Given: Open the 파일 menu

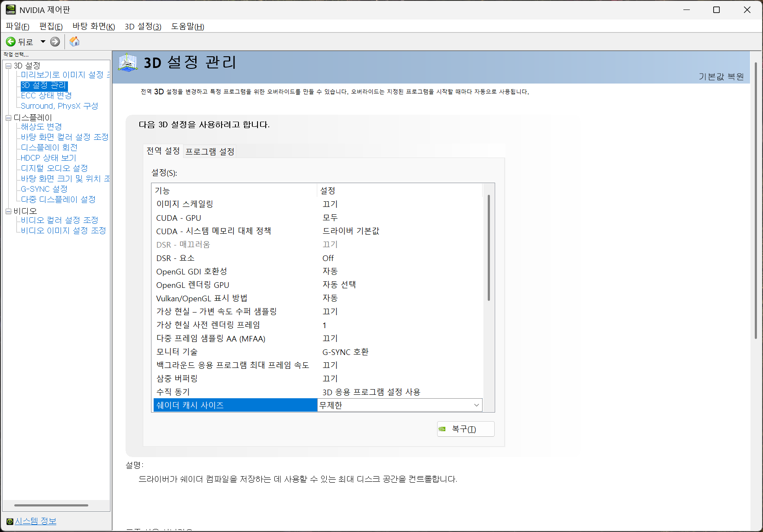Looking at the screenshot, I should [x=17, y=26].
